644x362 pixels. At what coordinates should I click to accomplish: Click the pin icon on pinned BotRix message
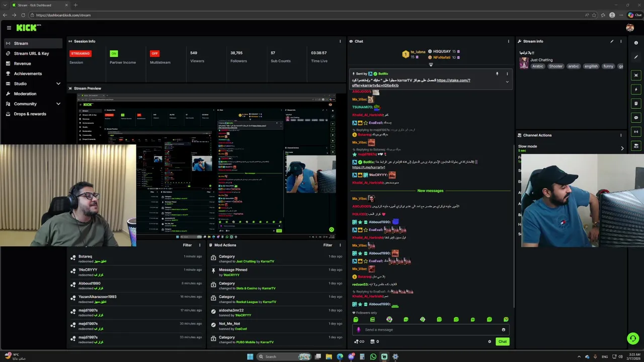pyautogui.click(x=497, y=74)
